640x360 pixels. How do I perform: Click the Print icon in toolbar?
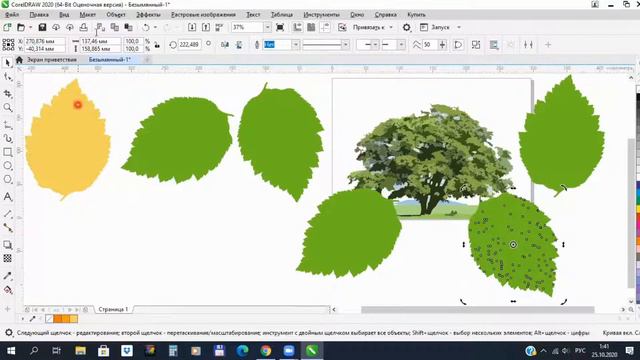tap(84, 27)
